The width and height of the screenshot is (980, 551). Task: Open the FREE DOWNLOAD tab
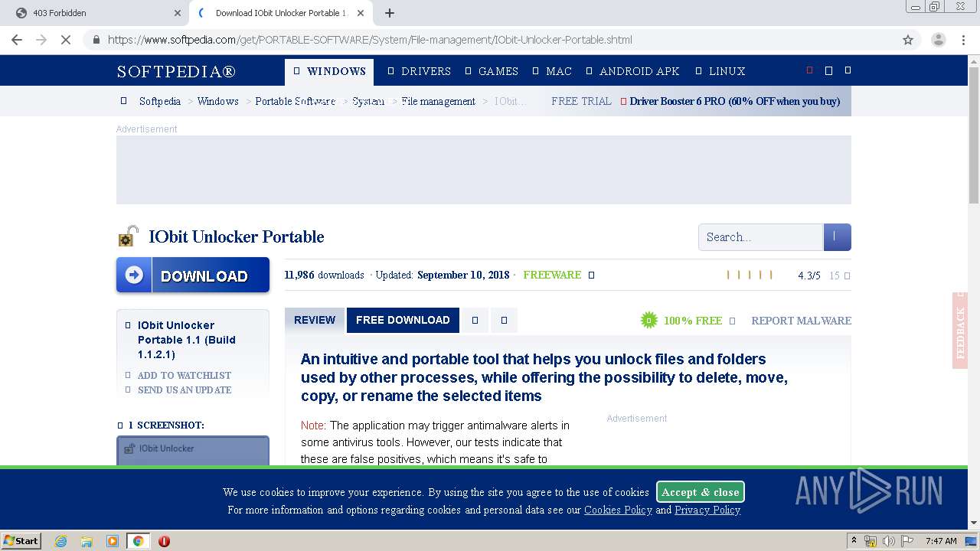(403, 320)
